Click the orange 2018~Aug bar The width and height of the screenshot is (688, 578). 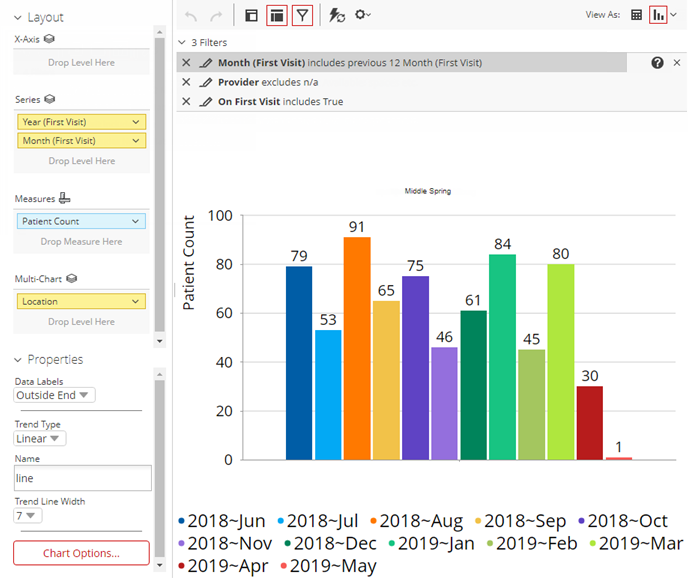pos(357,348)
